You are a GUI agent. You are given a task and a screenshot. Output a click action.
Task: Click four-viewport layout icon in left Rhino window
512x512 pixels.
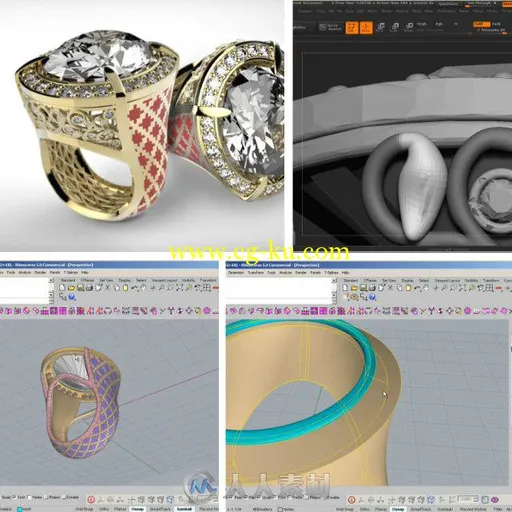click(x=207, y=288)
